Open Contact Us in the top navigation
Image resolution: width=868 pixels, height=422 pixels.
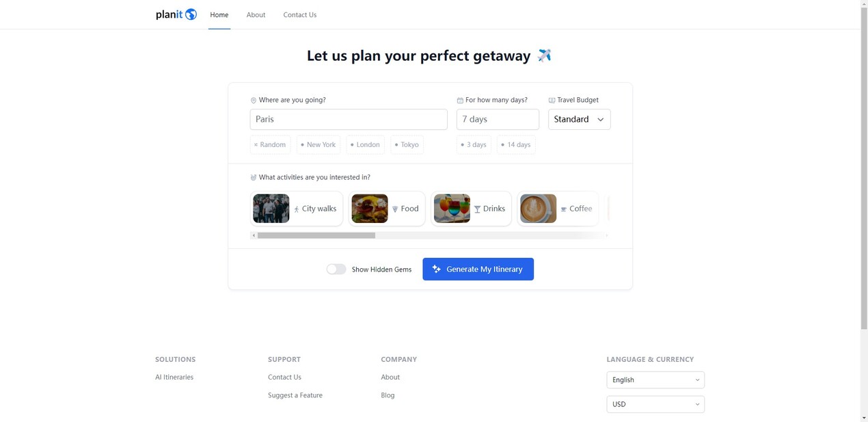(299, 15)
